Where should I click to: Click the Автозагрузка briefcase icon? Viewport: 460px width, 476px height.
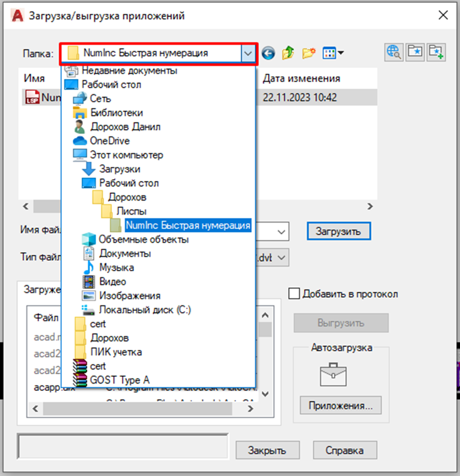point(333,374)
